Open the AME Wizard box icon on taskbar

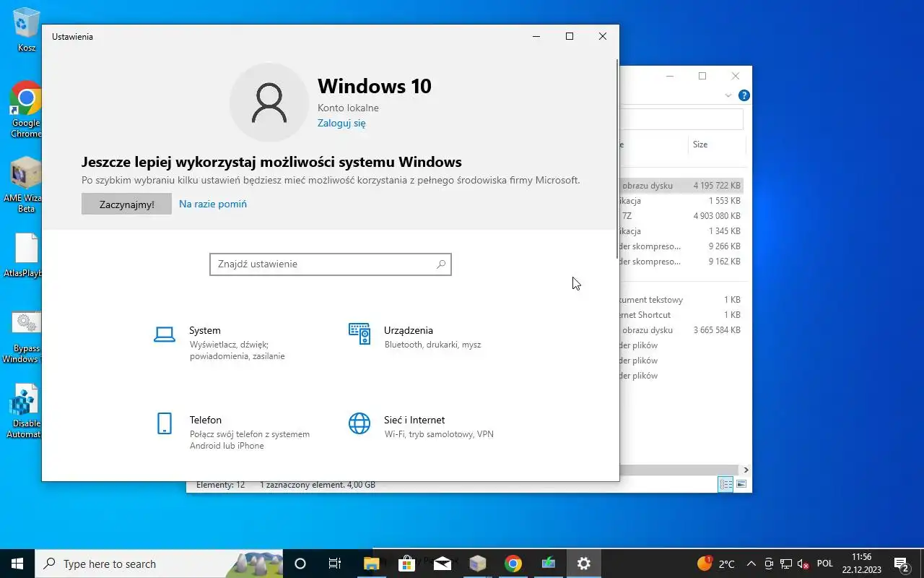tap(477, 564)
